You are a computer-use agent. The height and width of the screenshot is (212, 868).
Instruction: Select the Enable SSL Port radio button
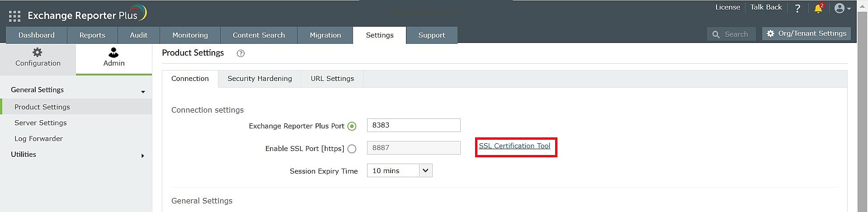tap(352, 149)
